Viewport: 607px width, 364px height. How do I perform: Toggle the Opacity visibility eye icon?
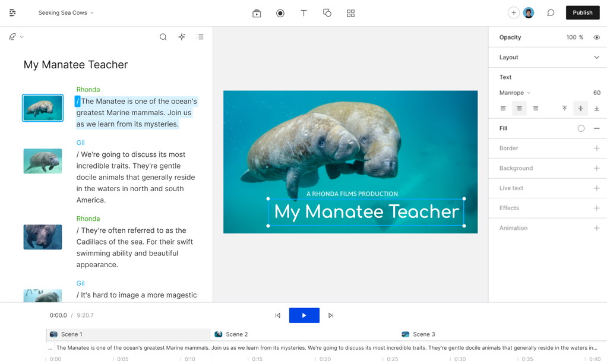point(597,37)
